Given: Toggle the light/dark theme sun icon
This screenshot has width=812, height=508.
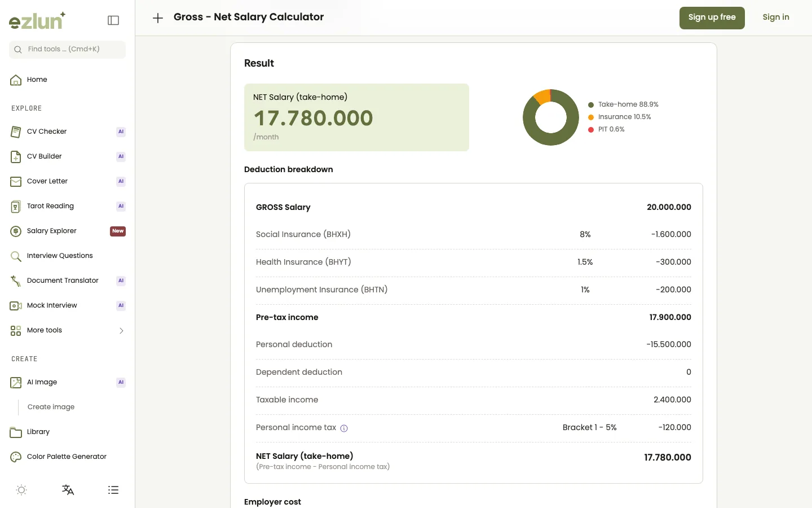Looking at the screenshot, I should point(21,490).
